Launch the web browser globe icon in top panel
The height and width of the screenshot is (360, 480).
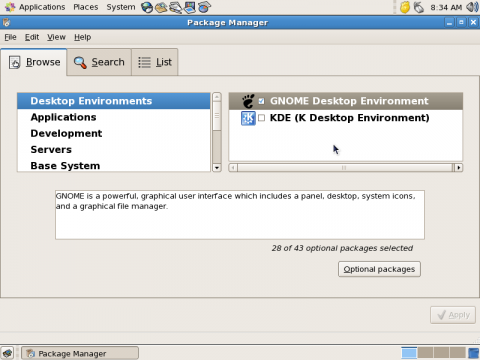(147, 7)
